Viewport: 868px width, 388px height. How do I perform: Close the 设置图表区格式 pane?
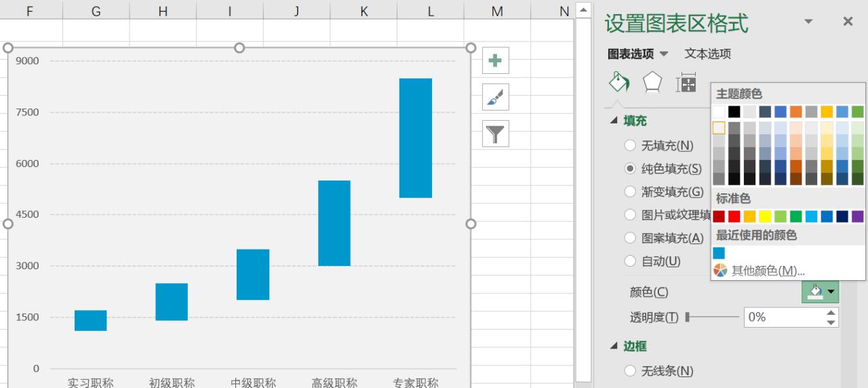pos(848,22)
